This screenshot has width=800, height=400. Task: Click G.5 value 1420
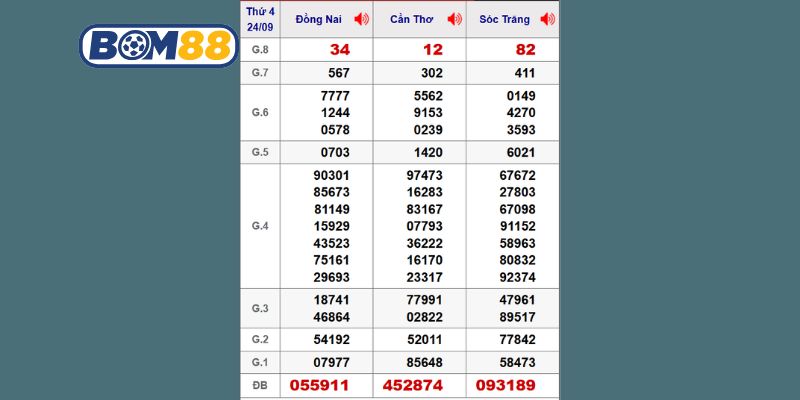pos(428,153)
